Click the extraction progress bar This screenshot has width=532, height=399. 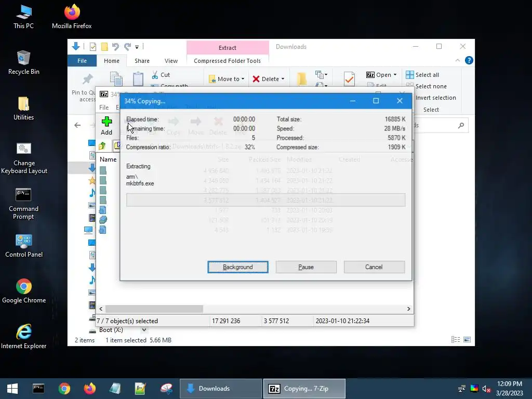(x=265, y=200)
